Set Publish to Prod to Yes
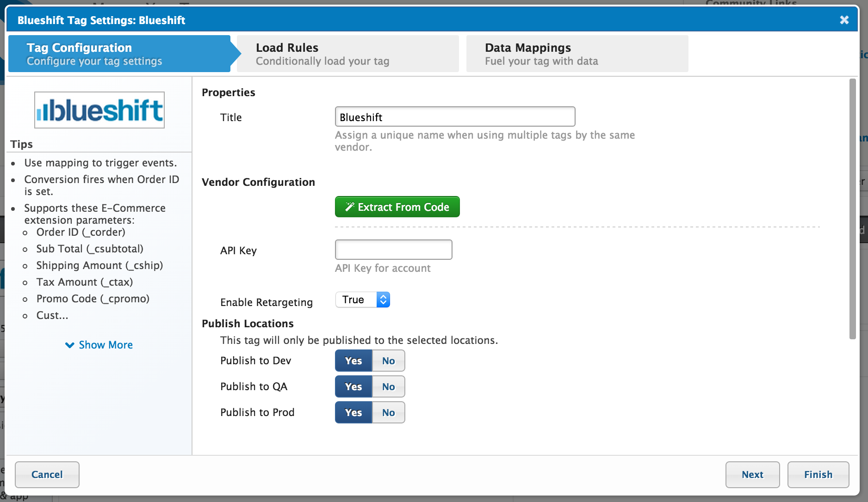This screenshot has height=502, width=868. pyautogui.click(x=353, y=412)
